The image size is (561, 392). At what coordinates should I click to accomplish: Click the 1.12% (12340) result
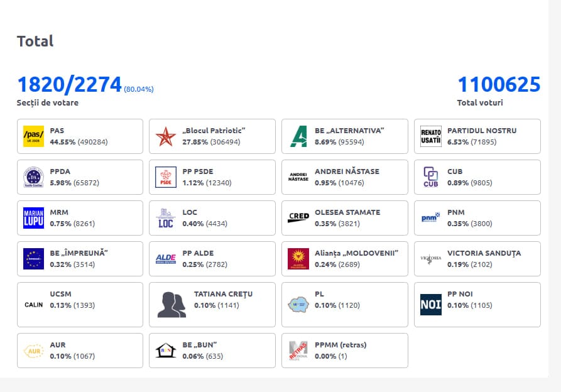(x=207, y=183)
